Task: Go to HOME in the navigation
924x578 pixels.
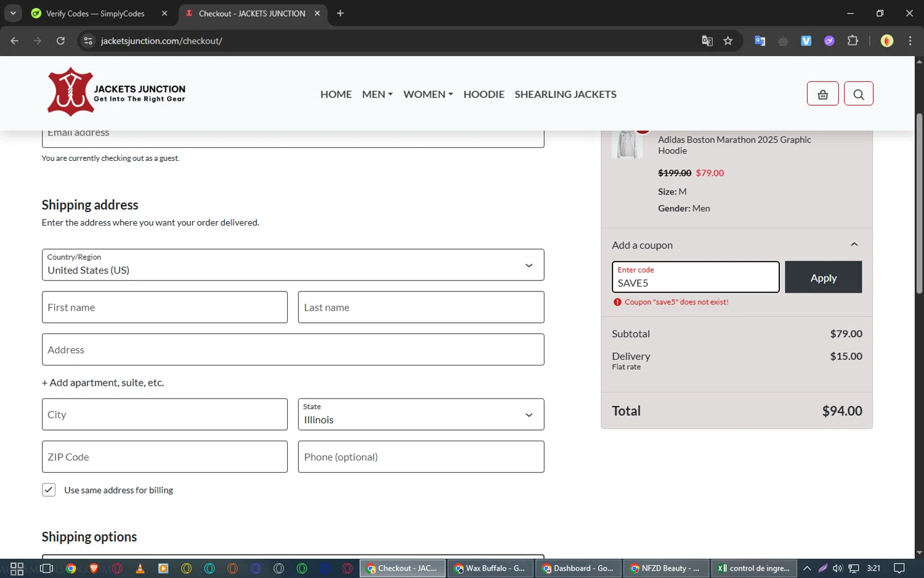Action: (x=336, y=94)
